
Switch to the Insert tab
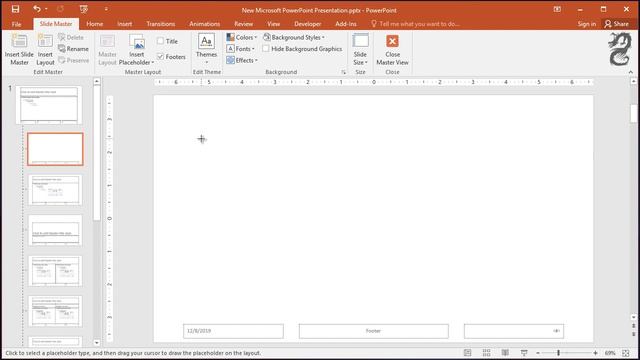tap(124, 24)
